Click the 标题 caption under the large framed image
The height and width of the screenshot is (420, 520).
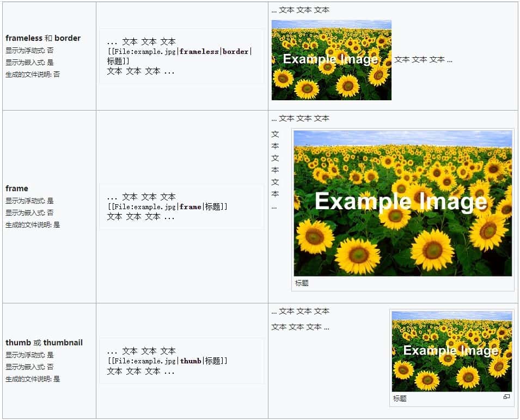[302, 283]
